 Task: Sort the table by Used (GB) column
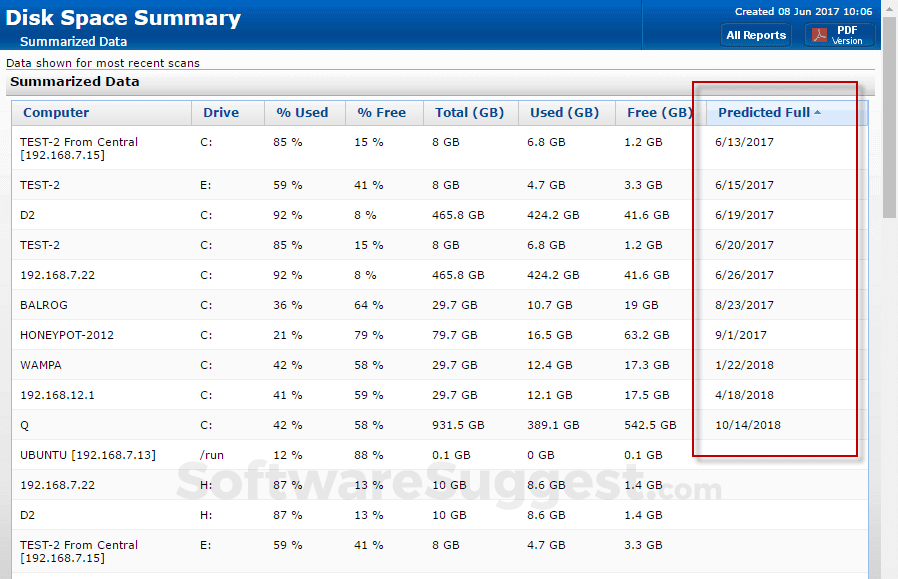pyautogui.click(x=565, y=112)
